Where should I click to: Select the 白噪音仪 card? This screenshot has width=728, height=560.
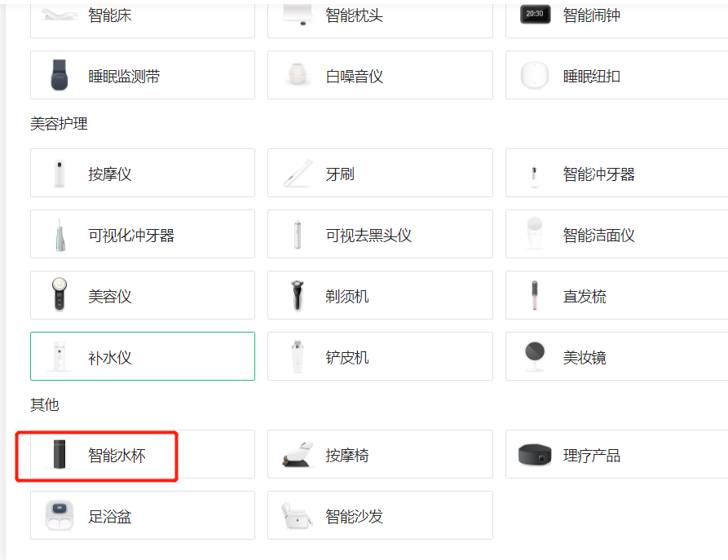380,76
